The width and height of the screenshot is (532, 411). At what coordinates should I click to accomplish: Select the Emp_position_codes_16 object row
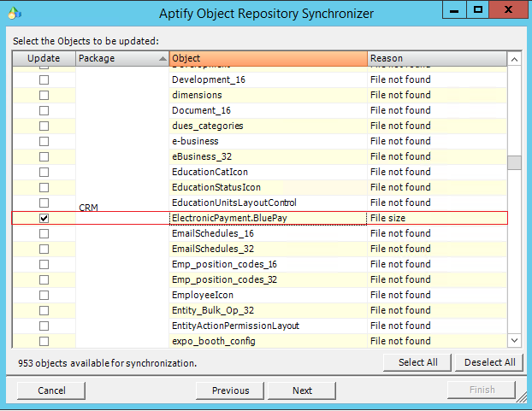point(268,264)
